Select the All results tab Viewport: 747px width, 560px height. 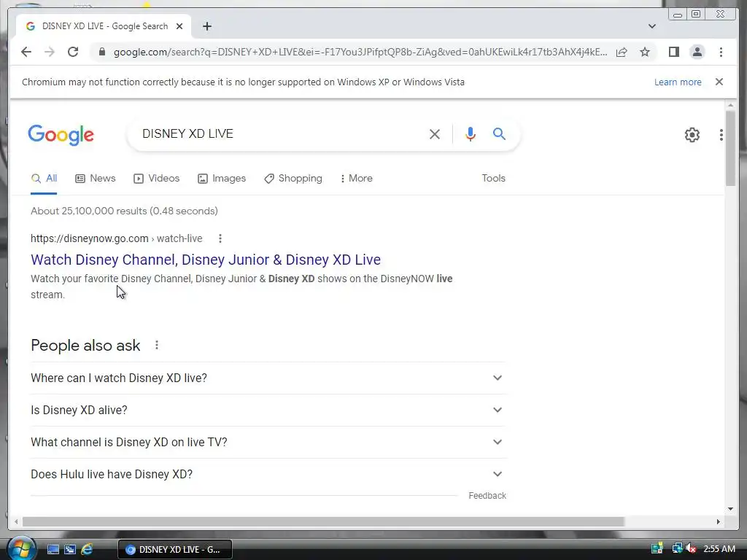(x=44, y=178)
